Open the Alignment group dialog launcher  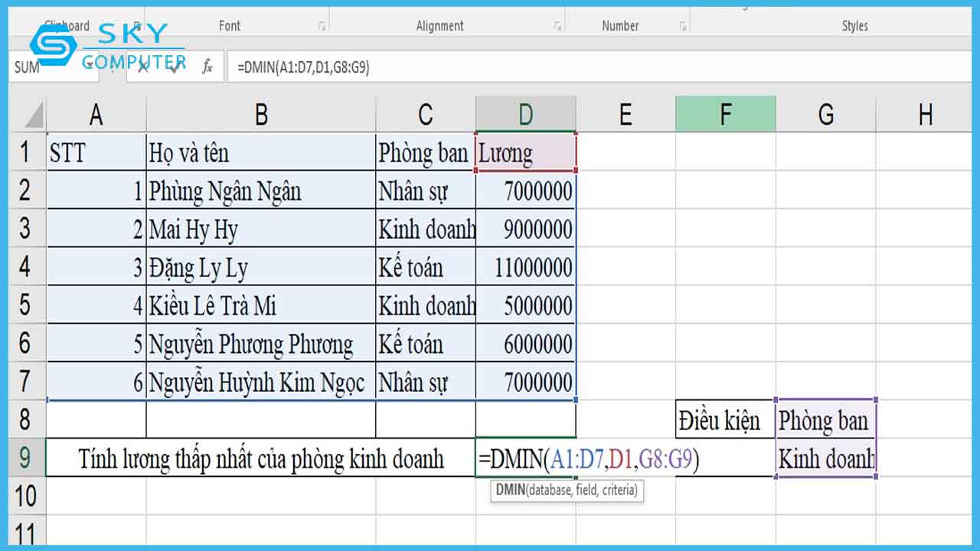[x=557, y=26]
